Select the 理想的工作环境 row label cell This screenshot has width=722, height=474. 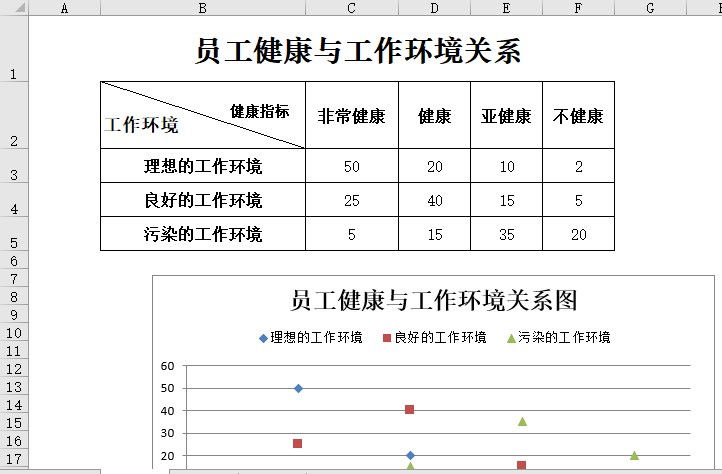point(203,167)
